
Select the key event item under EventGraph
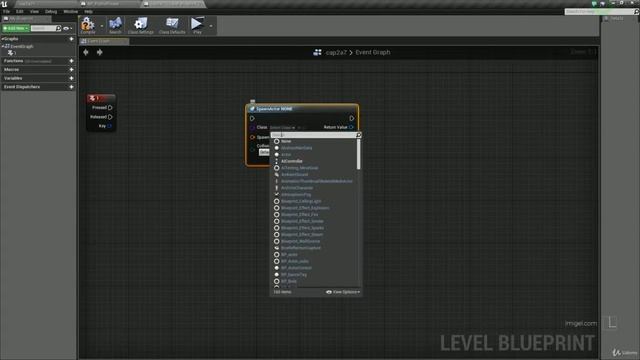tap(11, 53)
